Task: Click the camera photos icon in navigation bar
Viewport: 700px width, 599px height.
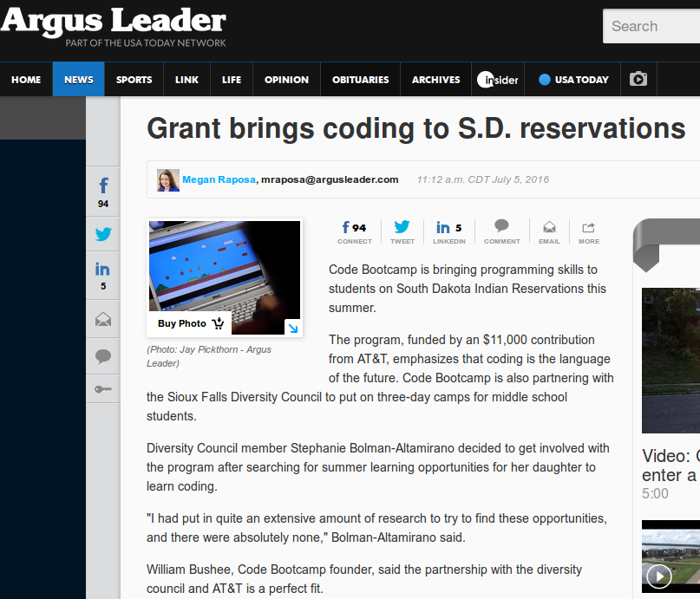Action: [x=638, y=80]
